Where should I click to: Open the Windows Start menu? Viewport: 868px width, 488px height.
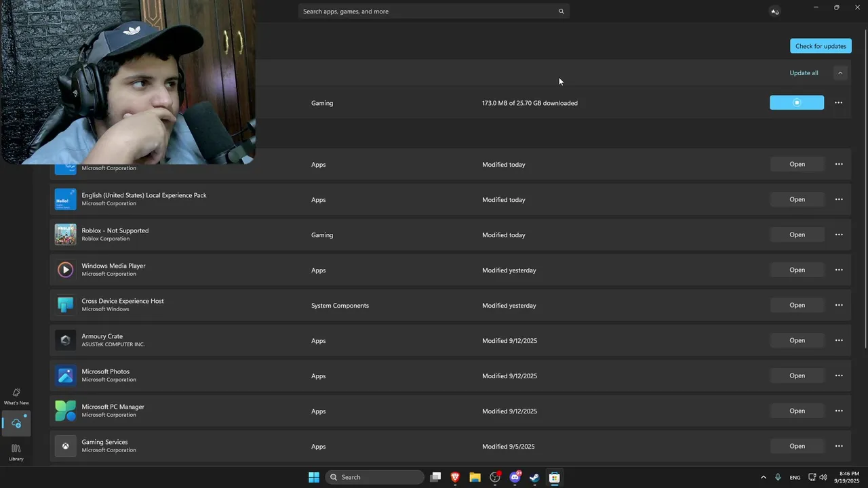[314, 477]
